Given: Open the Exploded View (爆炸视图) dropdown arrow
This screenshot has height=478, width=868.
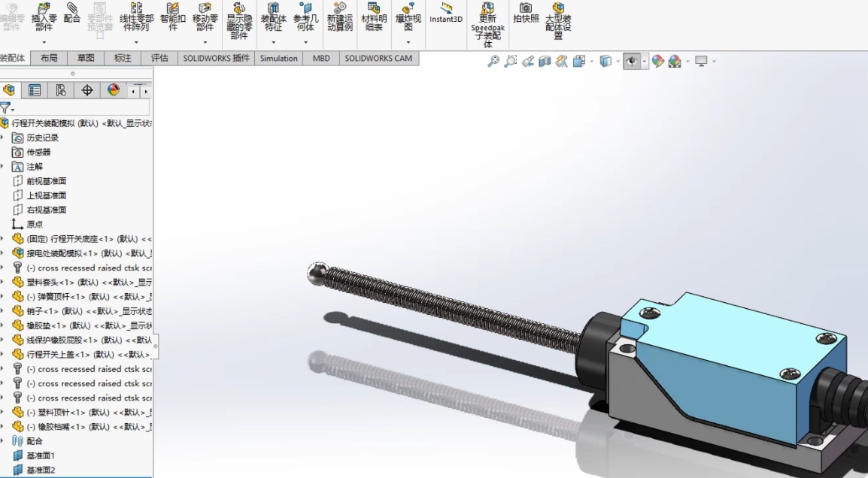Looking at the screenshot, I should tap(408, 43).
